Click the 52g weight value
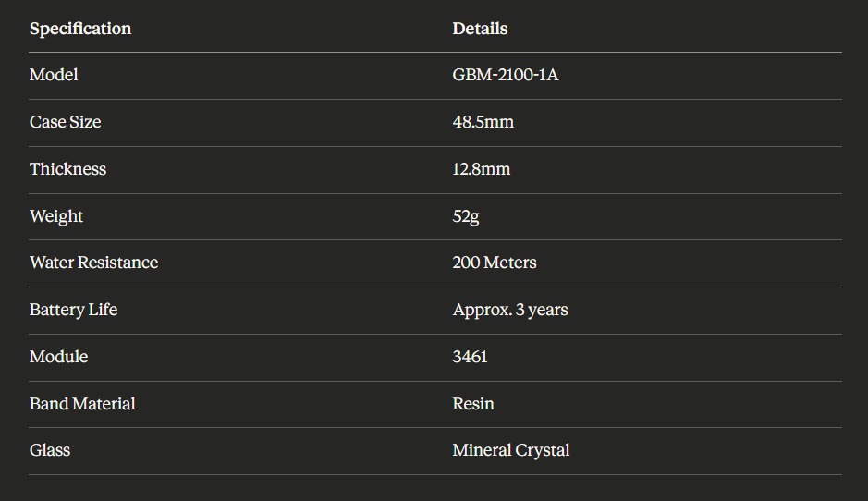The height and width of the screenshot is (501, 868). [x=466, y=216]
